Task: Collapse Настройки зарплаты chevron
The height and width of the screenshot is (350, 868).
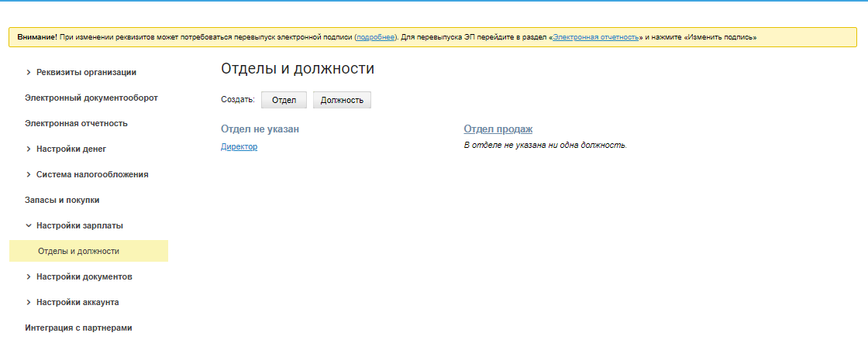Action: click(x=28, y=225)
